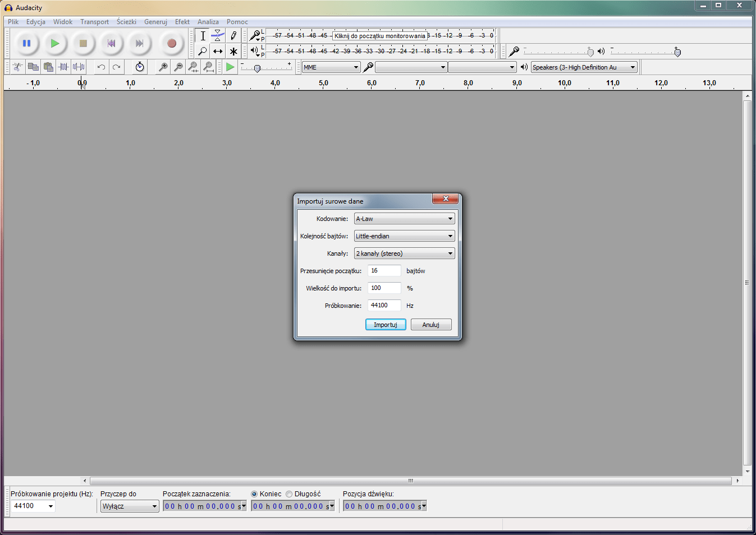Viewport: 756px width, 535px height.
Task: Click the green Play button
Action: click(54, 43)
